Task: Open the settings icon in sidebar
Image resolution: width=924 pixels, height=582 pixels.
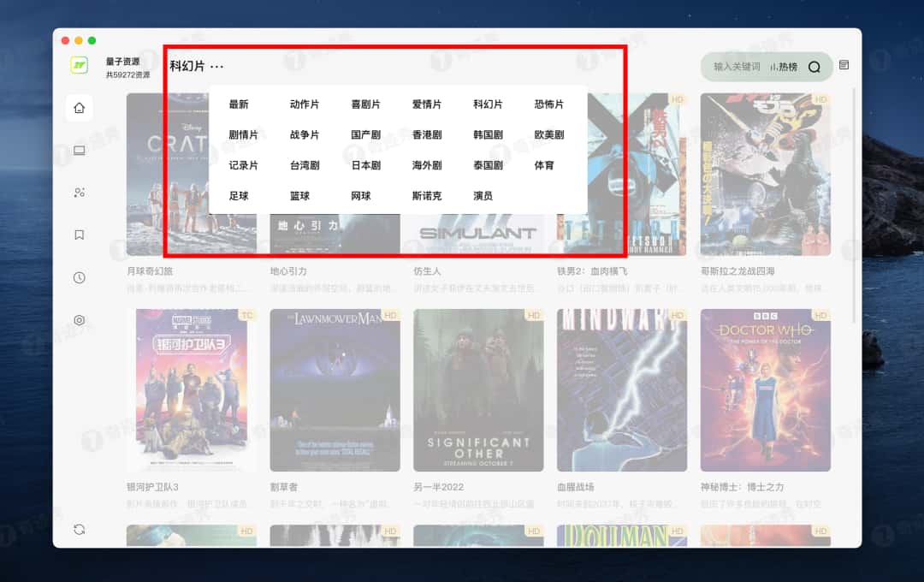Action: point(79,319)
